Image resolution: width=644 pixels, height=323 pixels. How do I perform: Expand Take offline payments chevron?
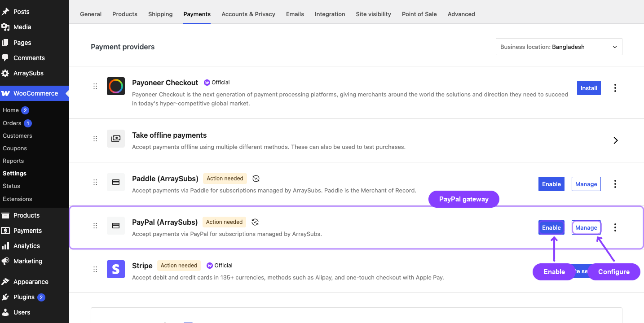pyautogui.click(x=616, y=140)
